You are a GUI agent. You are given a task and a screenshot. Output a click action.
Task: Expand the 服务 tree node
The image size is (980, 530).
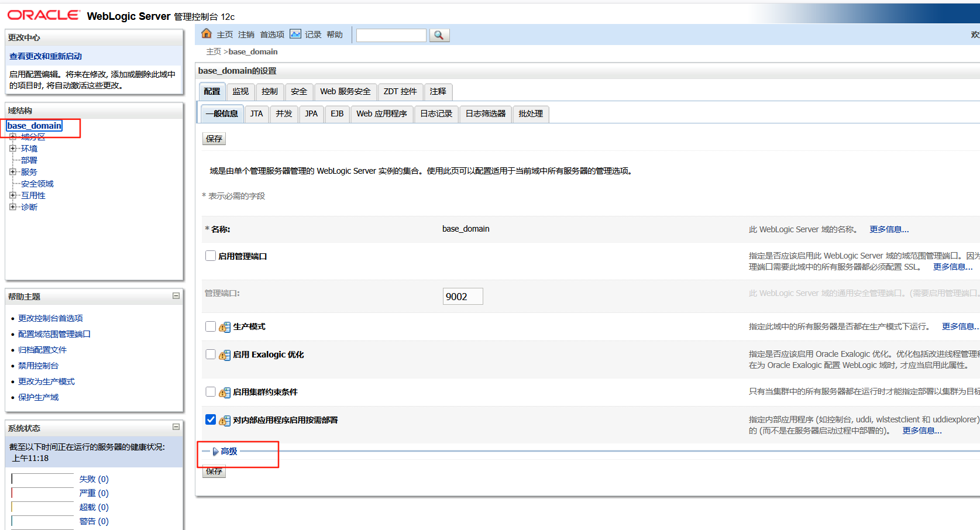[x=13, y=172]
